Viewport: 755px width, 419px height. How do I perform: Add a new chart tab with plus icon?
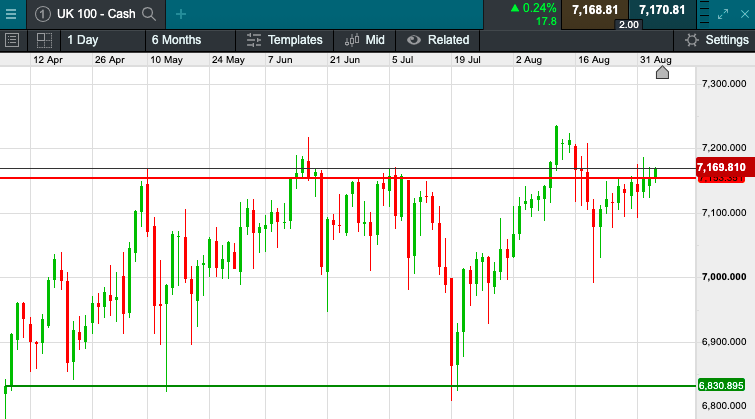(181, 14)
